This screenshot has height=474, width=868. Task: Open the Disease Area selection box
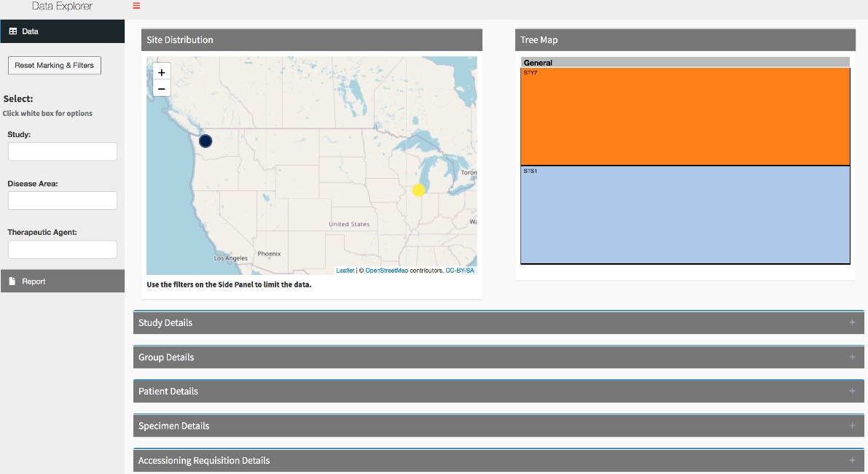click(x=63, y=201)
